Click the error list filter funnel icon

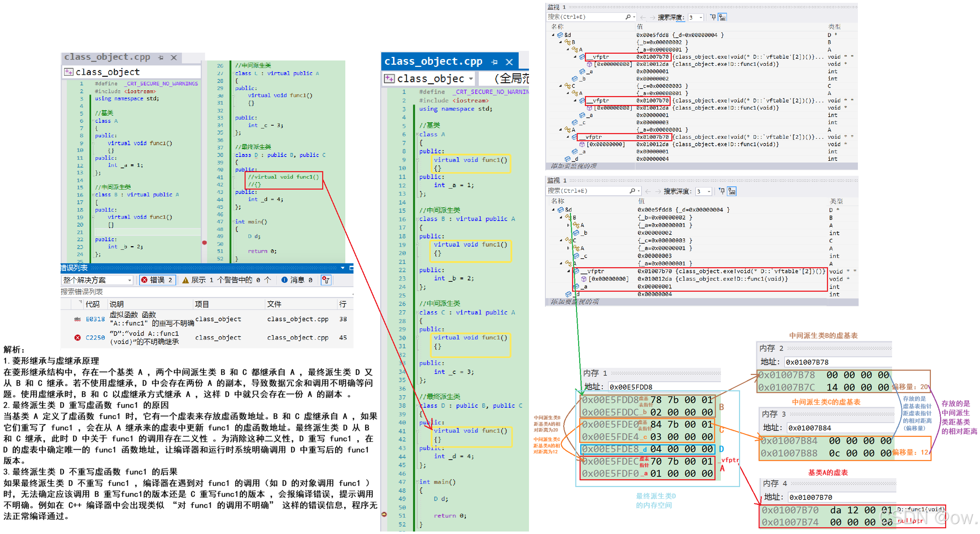326,280
